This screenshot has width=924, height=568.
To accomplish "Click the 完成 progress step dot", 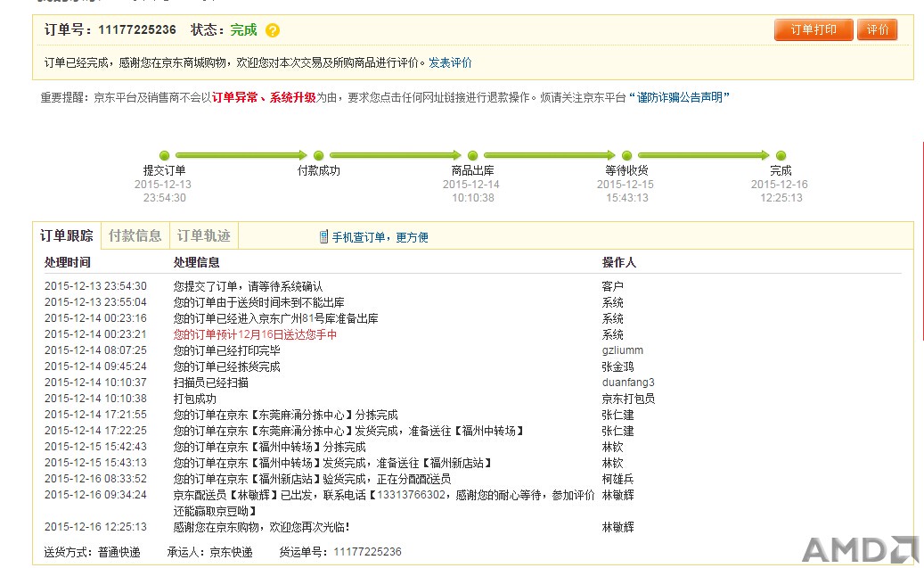I will pos(781,155).
